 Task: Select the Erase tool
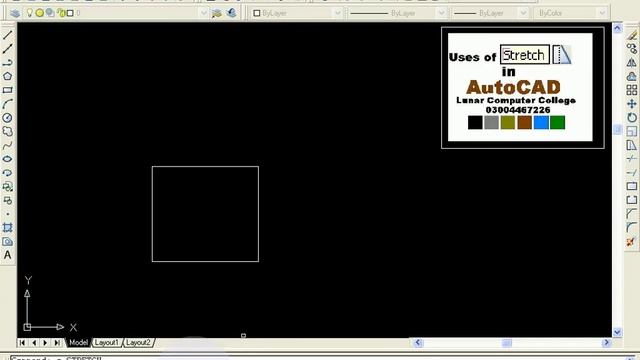[x=631, y=36]
